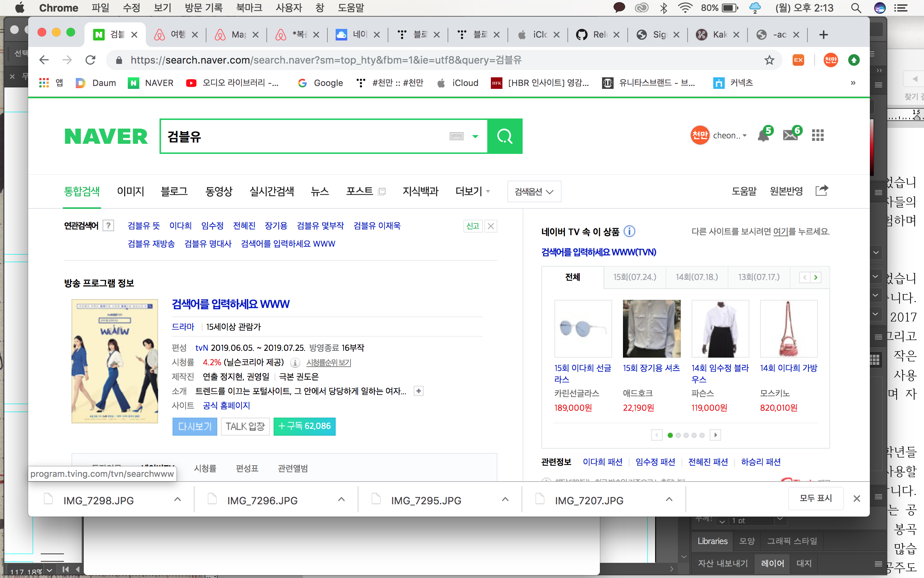Select the 15회(07.24.) episode tab
924x578 pixels.
[x=635, y=277]
